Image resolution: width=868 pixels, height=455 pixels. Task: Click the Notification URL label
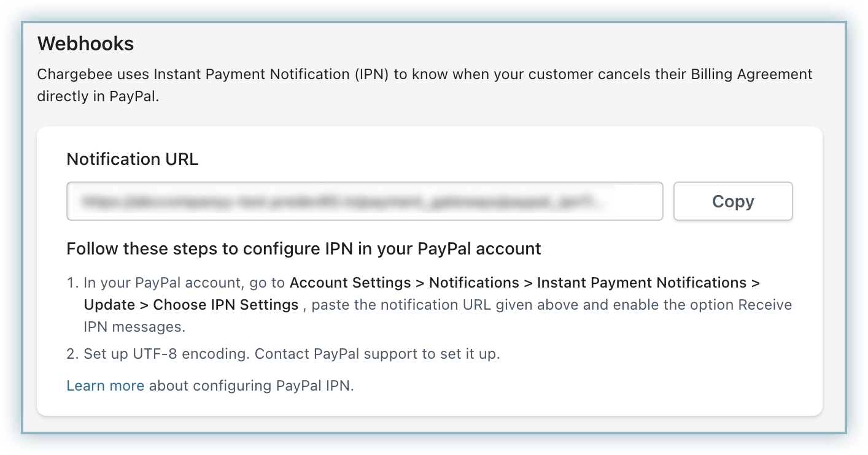pyautogui.click(x=132, y=159)
